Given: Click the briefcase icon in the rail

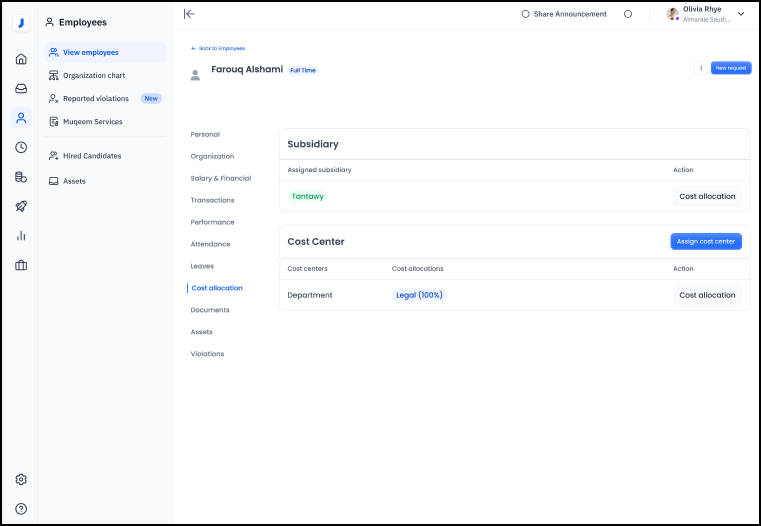Looking at the screenshot, I should click(21, 265).
